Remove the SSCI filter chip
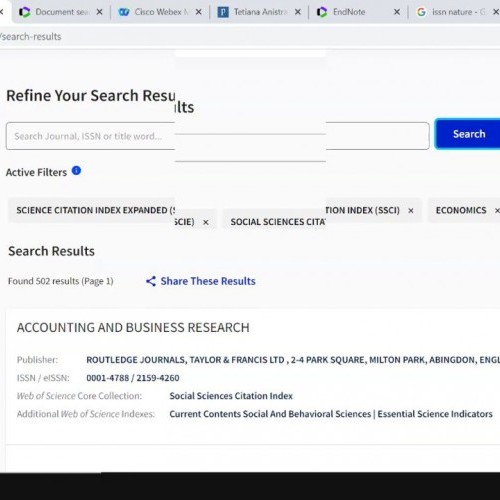This screenshot has width=500, height=500. point(411,211)
